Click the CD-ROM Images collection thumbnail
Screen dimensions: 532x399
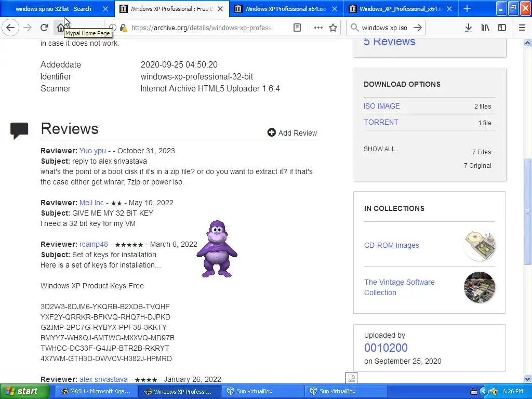pyautogui.click(x=480, y=245)
